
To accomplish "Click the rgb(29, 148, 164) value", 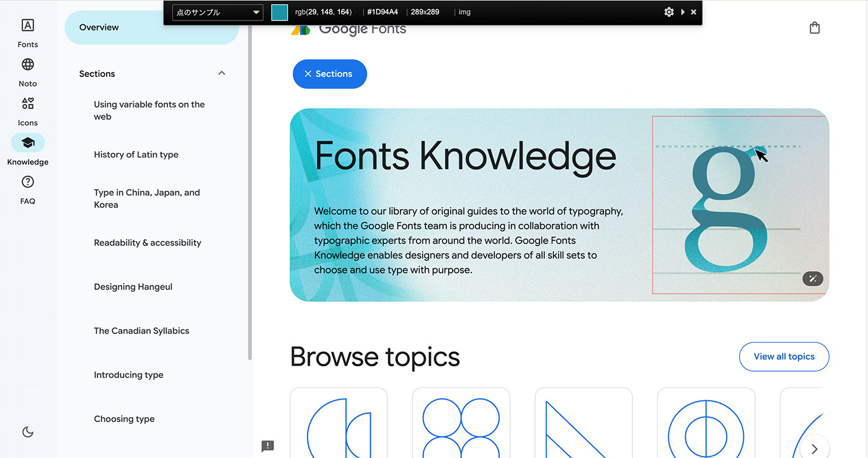I will click(x=324, y=12).
